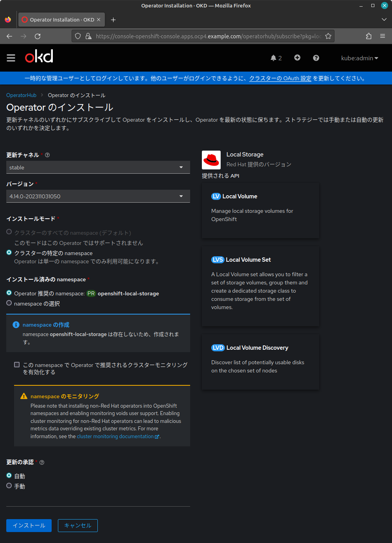392x543 pixels.
Task: Click the インストール button
Action: 29,525
